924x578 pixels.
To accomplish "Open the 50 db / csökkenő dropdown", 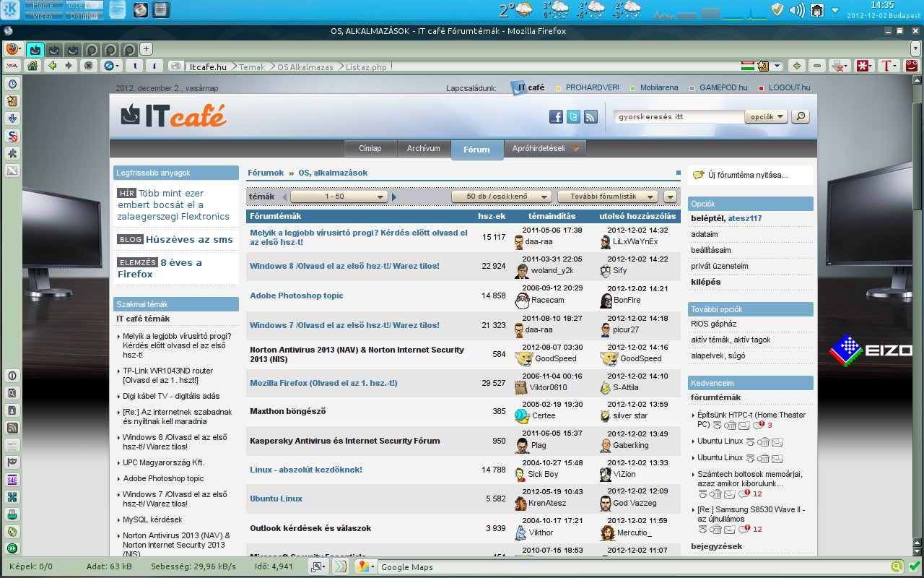I will click(x=502, y=197).
